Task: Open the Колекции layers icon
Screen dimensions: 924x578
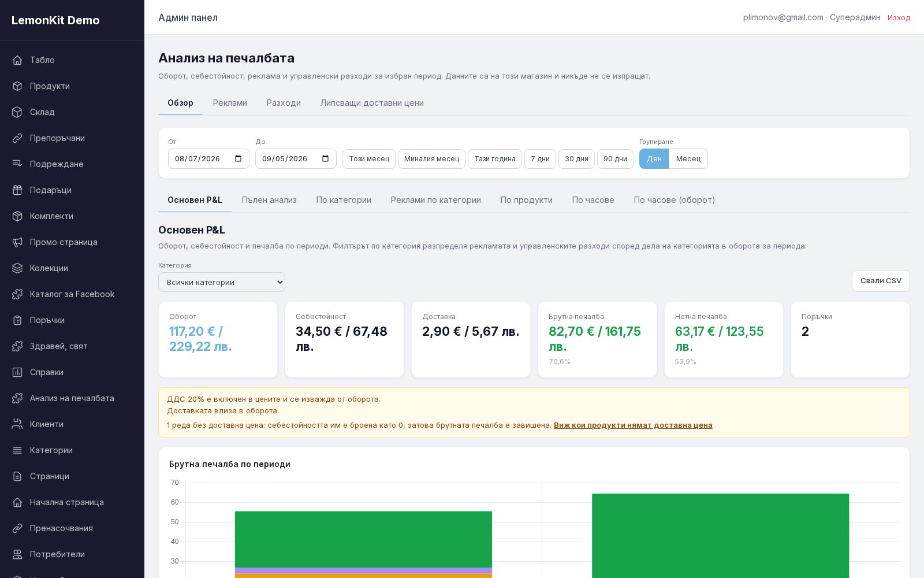Action: [x=17, y=268]
